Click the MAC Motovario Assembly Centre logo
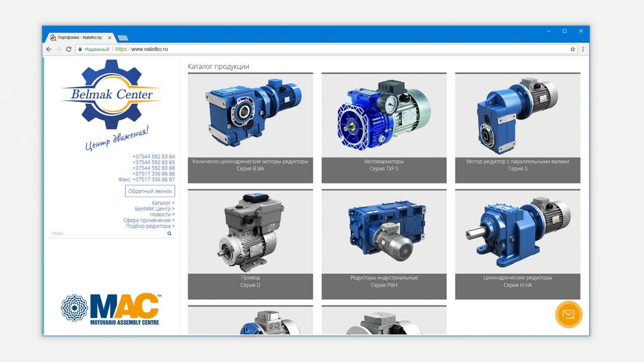The height and width of the screenshot is (362, 644). click(x=111, y=309)
